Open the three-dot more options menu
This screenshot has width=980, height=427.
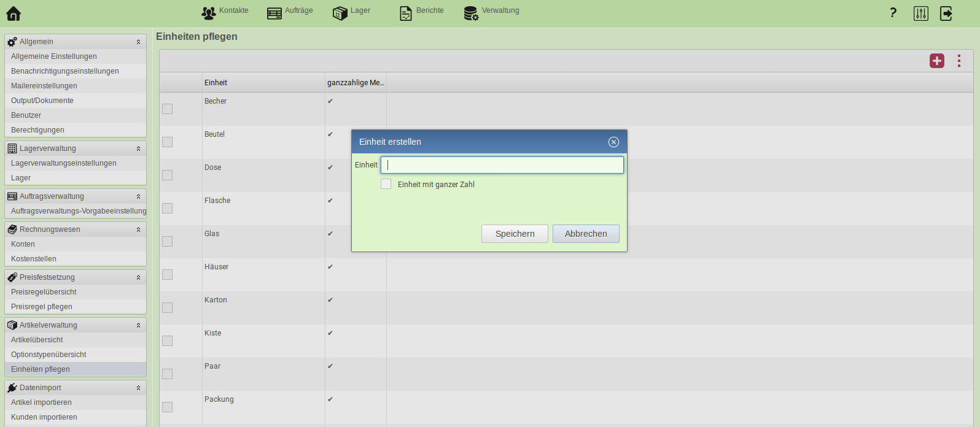959,61
